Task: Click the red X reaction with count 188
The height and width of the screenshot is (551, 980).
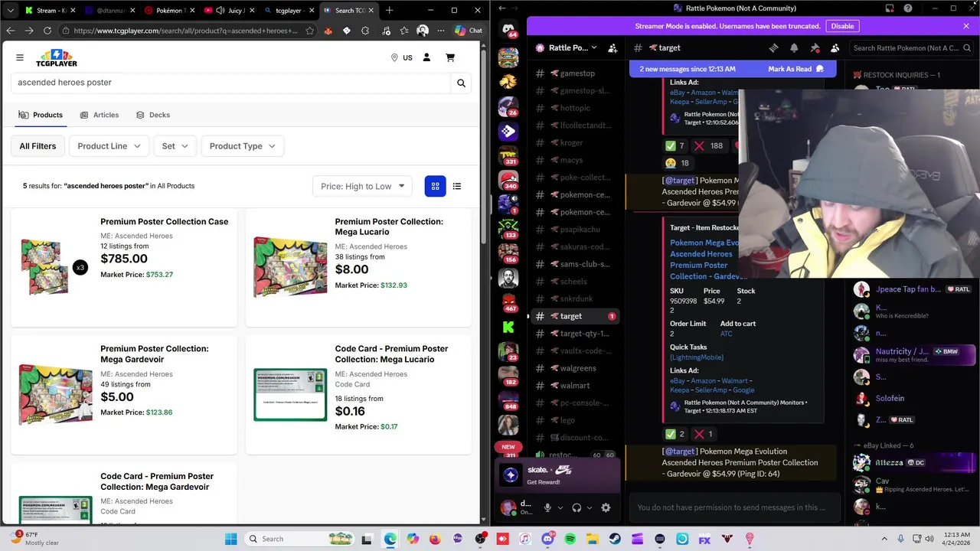Action: 709,145
